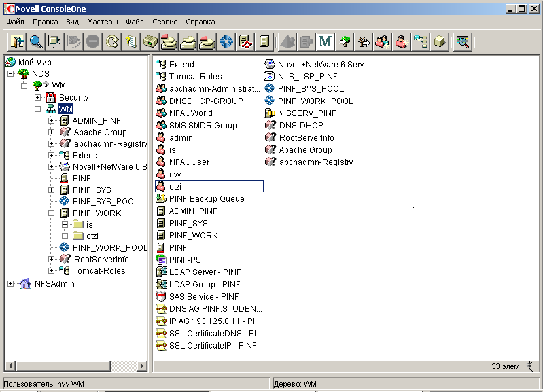Select DNS AG PINF.STUDEN... entry
The width and height of the screenshot is (543, 392).
pos(215,308)
